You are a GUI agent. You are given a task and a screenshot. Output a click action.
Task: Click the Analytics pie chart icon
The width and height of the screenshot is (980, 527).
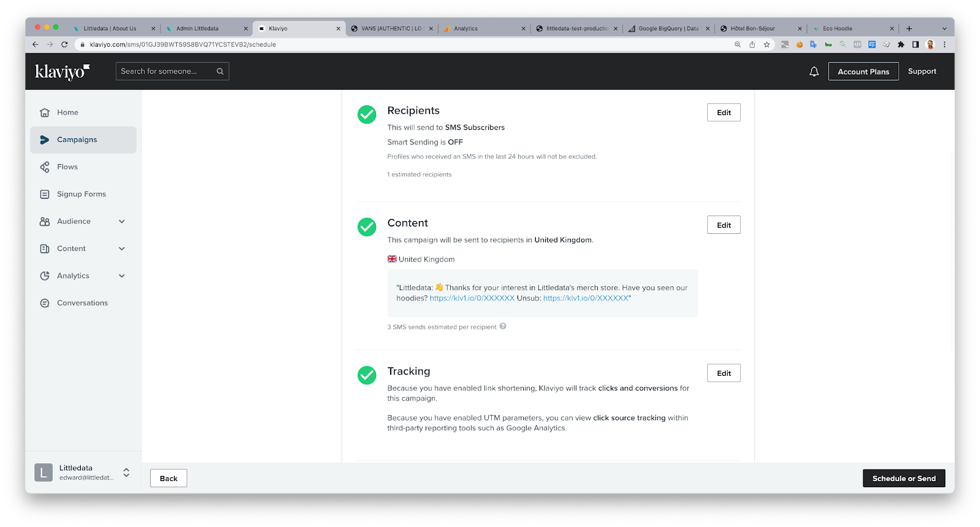45,276
